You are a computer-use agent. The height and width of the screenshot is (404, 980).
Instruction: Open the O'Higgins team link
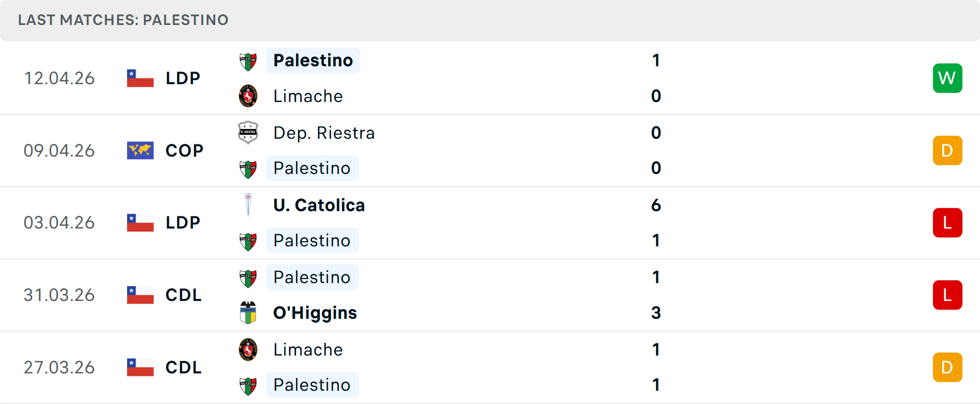pos(315,313)
